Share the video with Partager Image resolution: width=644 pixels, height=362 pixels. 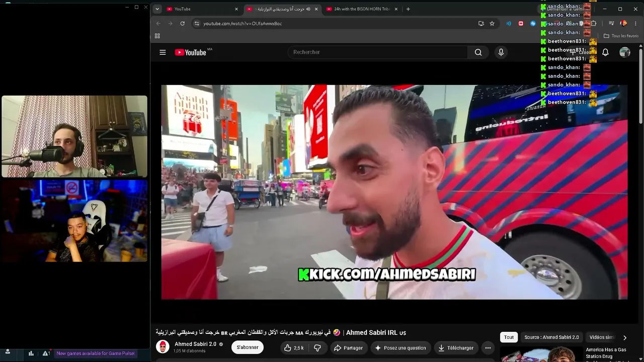(x=348, y=348)
